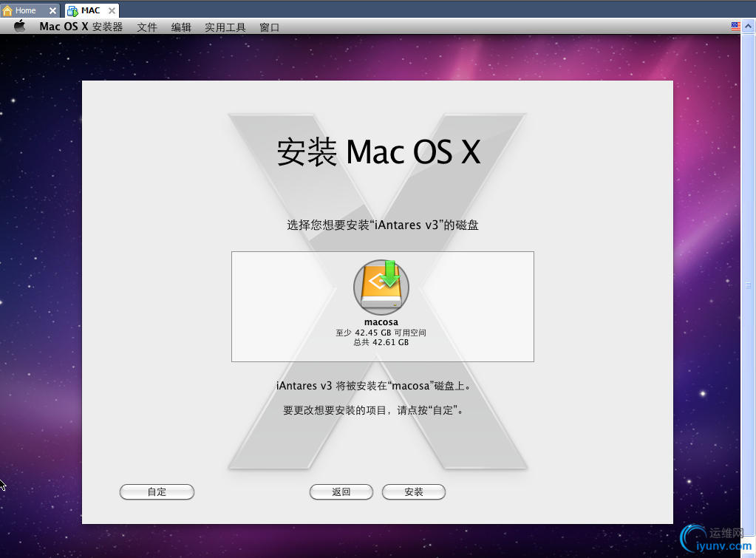Click the 选择您想要安装“iAntares v3”的磁盘 text
The width and height of the screenshot is (756, 558).
pyautogui.click(x=382, y=225)
